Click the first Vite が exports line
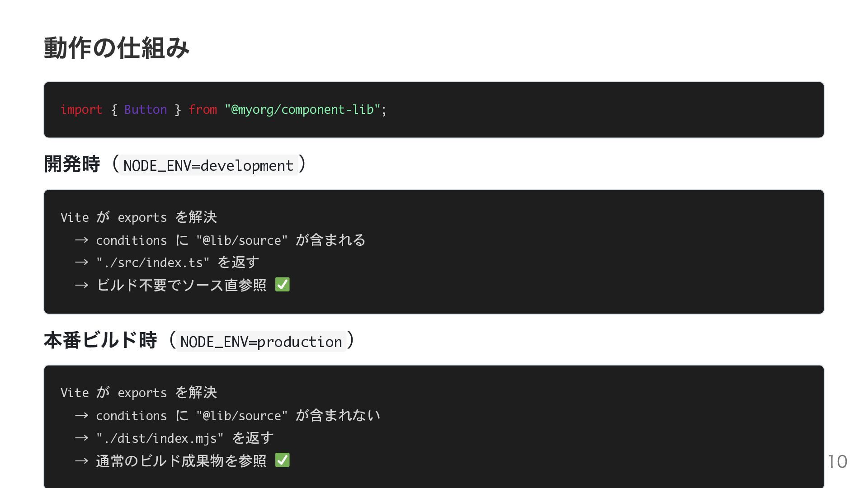Image resolution: width=868 pixels, height=488 pixels. (139, 217)
